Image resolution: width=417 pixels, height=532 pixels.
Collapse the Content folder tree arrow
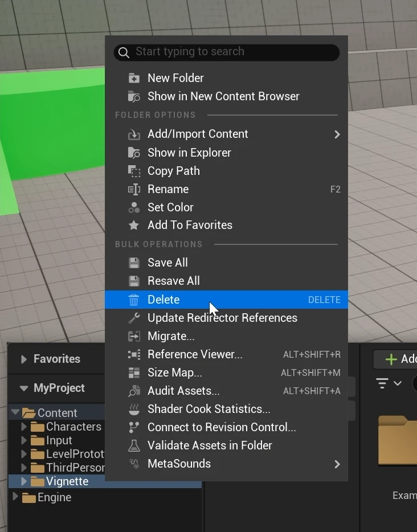coord(15,412)
